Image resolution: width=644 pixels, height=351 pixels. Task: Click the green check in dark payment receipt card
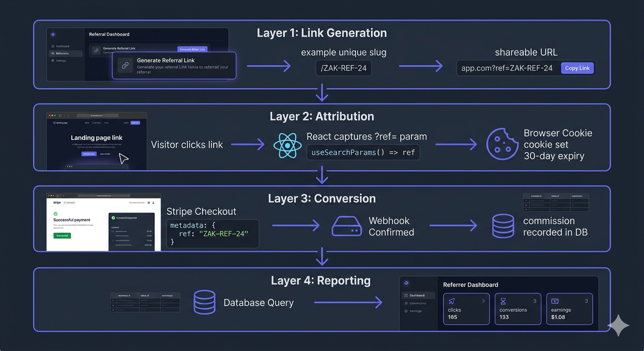(113, 218)
